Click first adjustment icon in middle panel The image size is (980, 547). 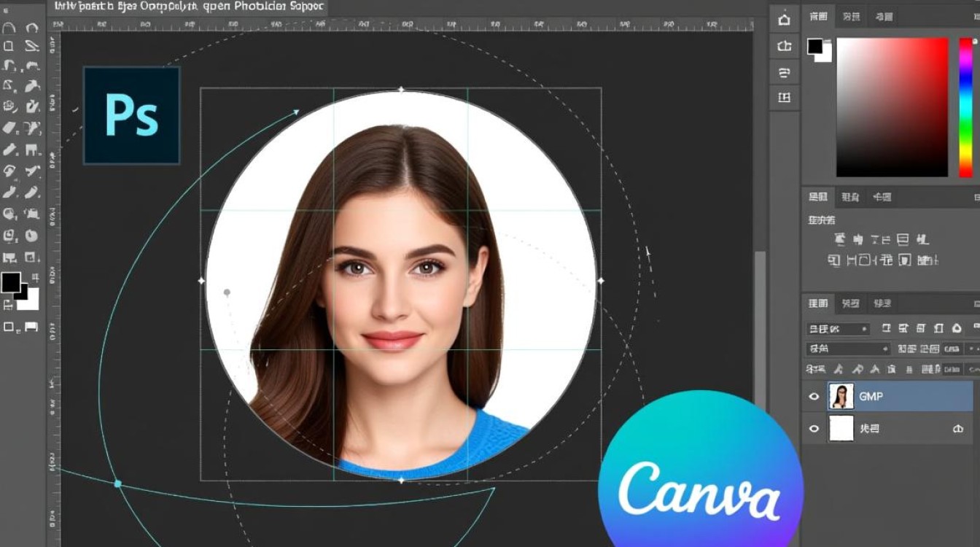click(x=839, y=239)
